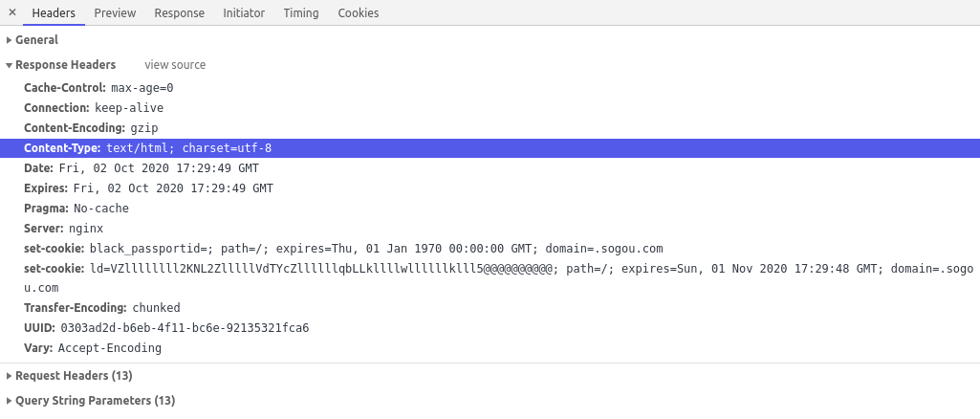Expand Request Headers (13) section
The image size is (980, 419).
[x=70, y=376]
